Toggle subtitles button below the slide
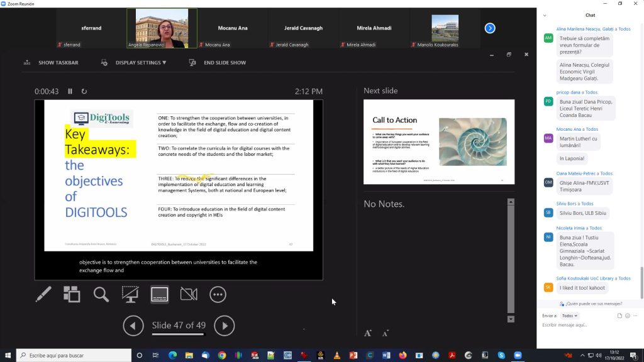Screen dimensions: 644x362 pos(160,294)
